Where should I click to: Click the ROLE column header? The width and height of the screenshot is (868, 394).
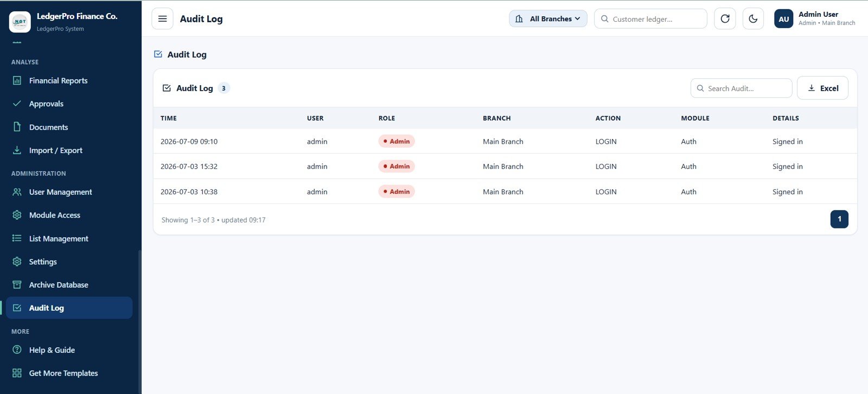[x=387, y=118]
